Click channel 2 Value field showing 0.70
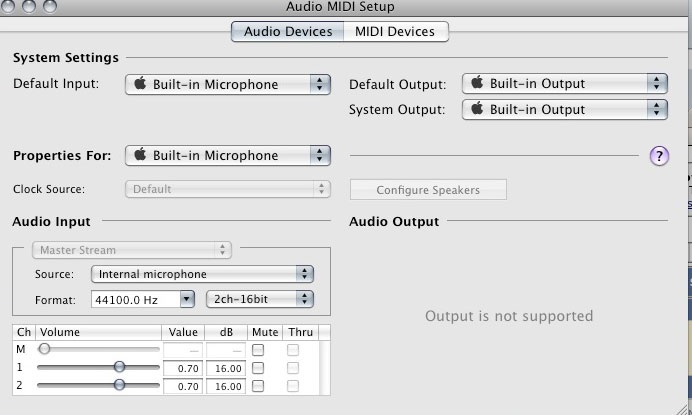692x415 pixels. pos(183,386)
